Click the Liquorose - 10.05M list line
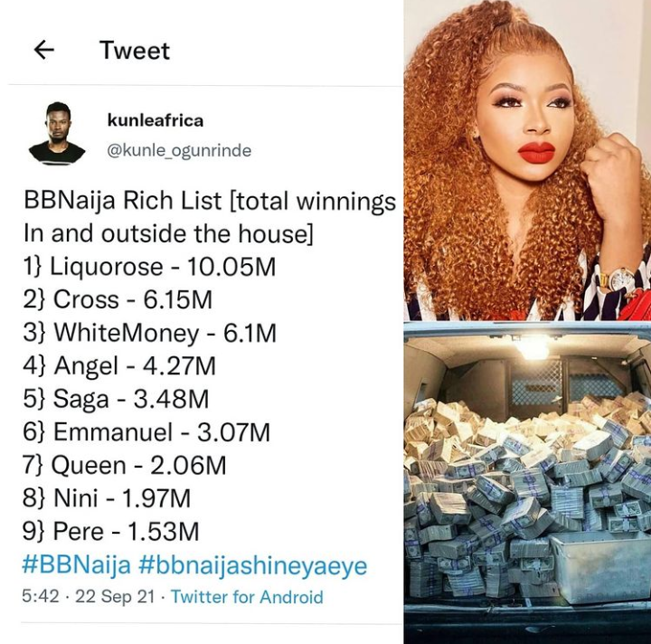Screen dimensions: 651x644 click(149, 267)
